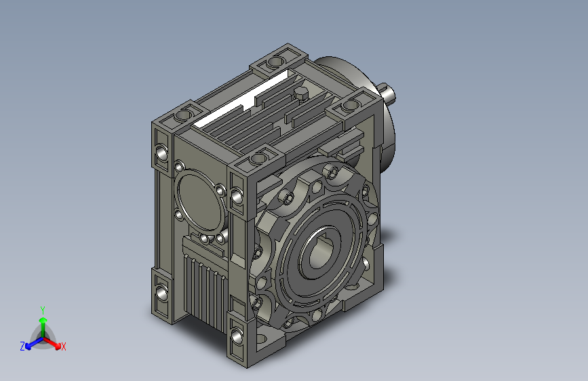Click the red X axis arrow
The height and width of the screenshot is (381, 588).
point(53,343)
